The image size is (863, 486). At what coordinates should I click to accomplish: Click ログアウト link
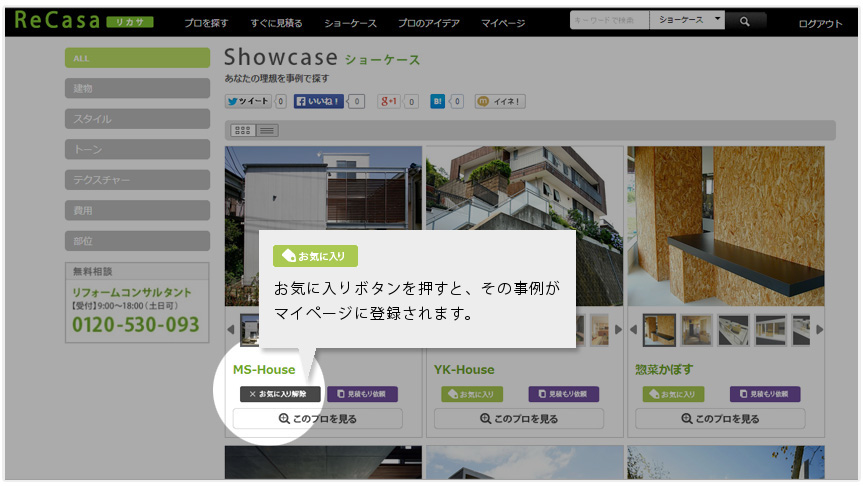820,24
